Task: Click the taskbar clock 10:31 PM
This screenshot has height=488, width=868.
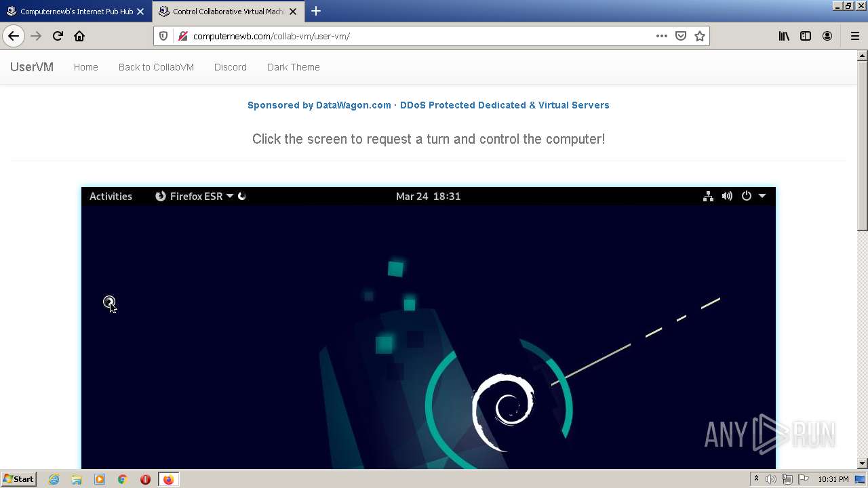Action: [x=833, y=479]
